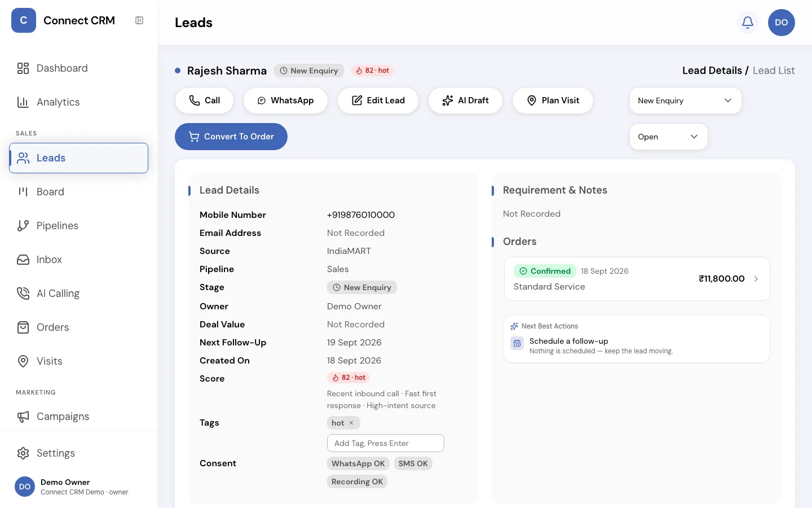This screenshot has width=812, height=508.
Task: Open Settings
Action: pyautogui.click(x=78, y=453)
